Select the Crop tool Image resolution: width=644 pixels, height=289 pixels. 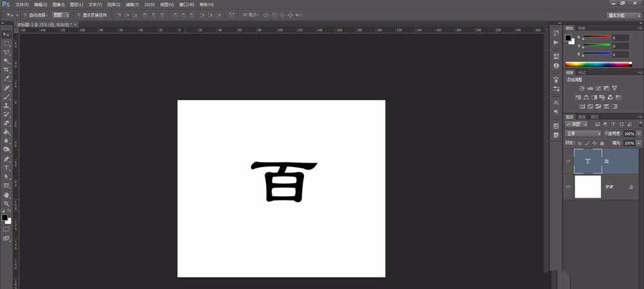click(6, 70)
